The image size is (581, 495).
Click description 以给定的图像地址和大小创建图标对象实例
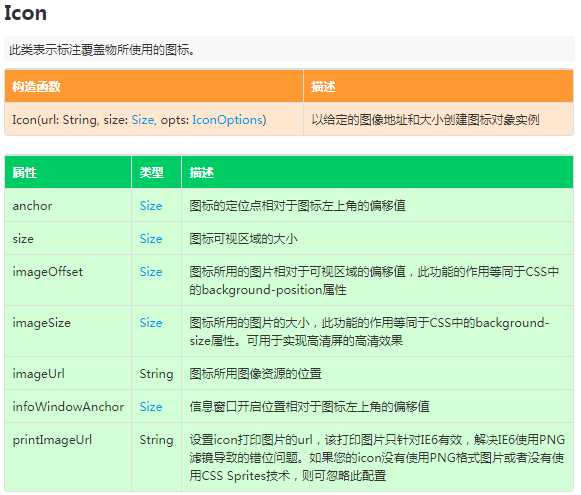point(425,120)
